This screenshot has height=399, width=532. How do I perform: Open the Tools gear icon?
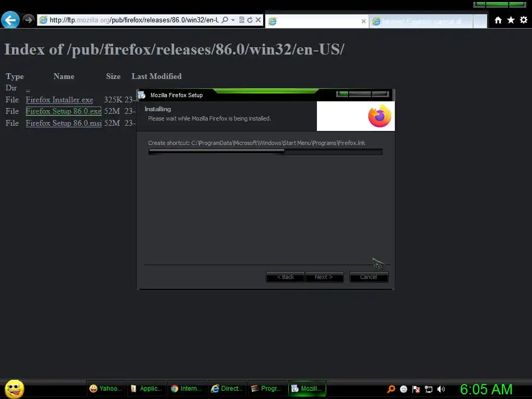(524, 20)
